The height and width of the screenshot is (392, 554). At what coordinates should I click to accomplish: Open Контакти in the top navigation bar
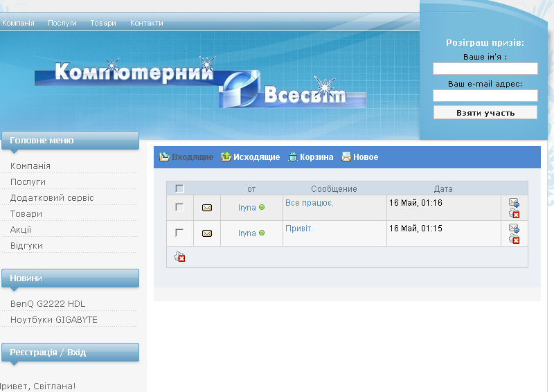(x=147, y=23)
